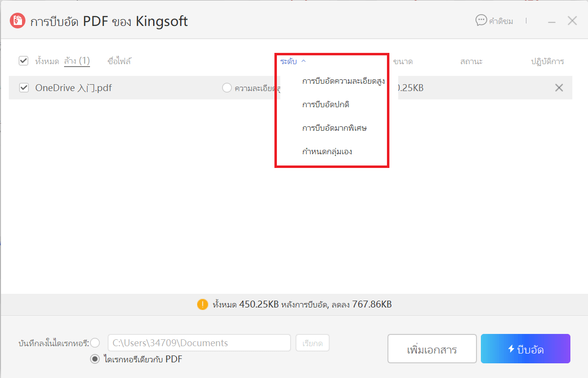
Task: Choose การบีบอัดปกติ from level menu
Action: coord(326,105)
